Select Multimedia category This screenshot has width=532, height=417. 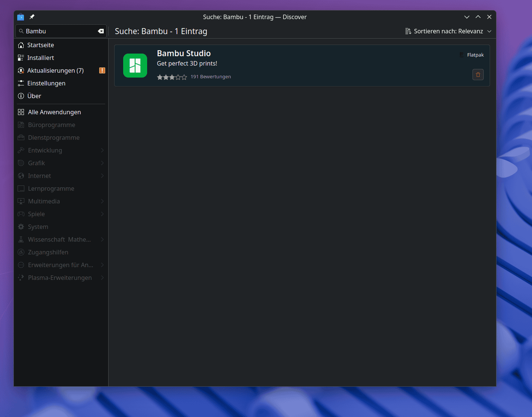pyautogui.click(x=61, y=201)
